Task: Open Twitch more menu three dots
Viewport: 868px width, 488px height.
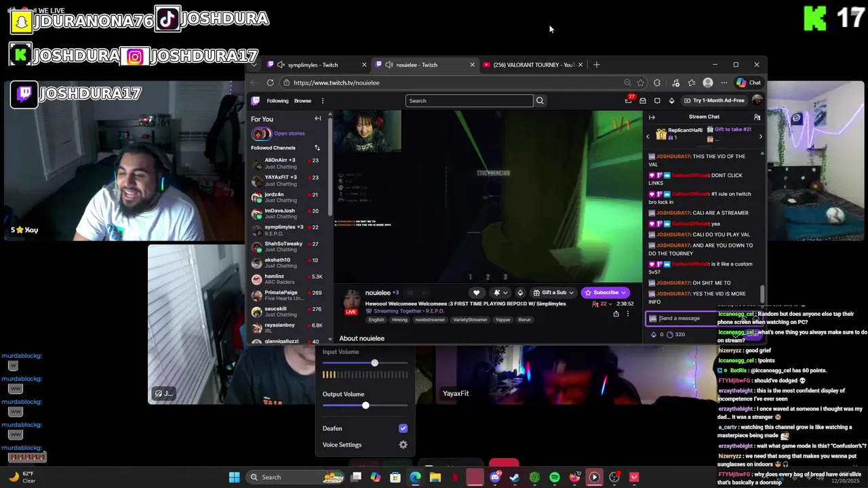Action: pyautogui.click(x=322, y=101)
